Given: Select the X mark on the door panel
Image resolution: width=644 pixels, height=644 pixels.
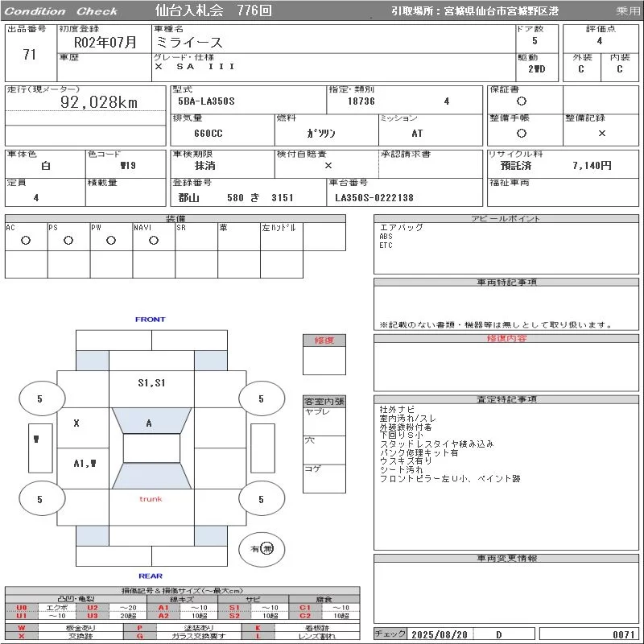Looking at the screenshot, I should [76, 423].
